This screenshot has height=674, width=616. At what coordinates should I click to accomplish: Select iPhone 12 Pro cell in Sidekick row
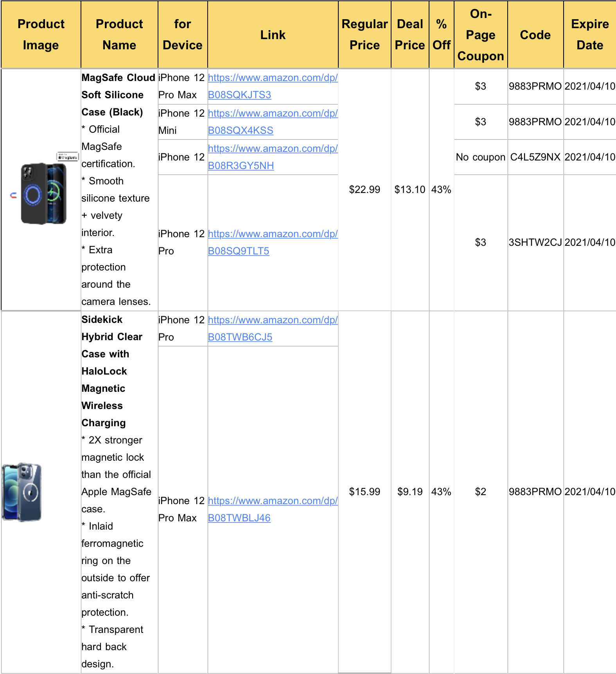tap(183, 328)
